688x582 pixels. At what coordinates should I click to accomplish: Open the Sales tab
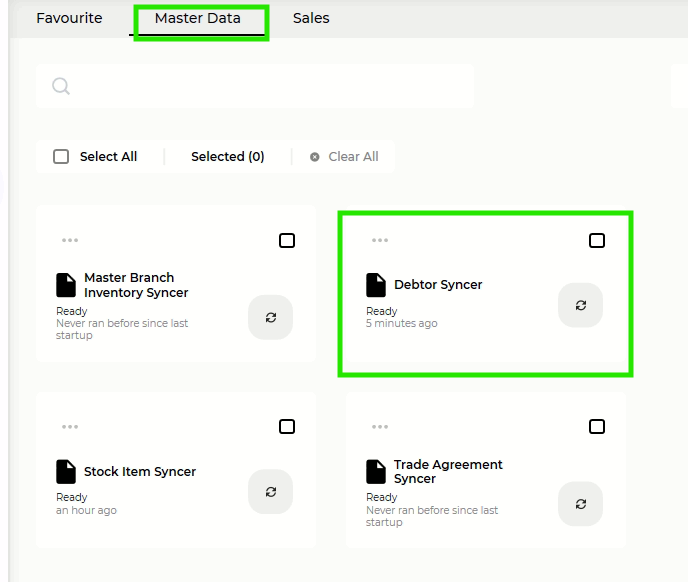(x=311, y=18)
